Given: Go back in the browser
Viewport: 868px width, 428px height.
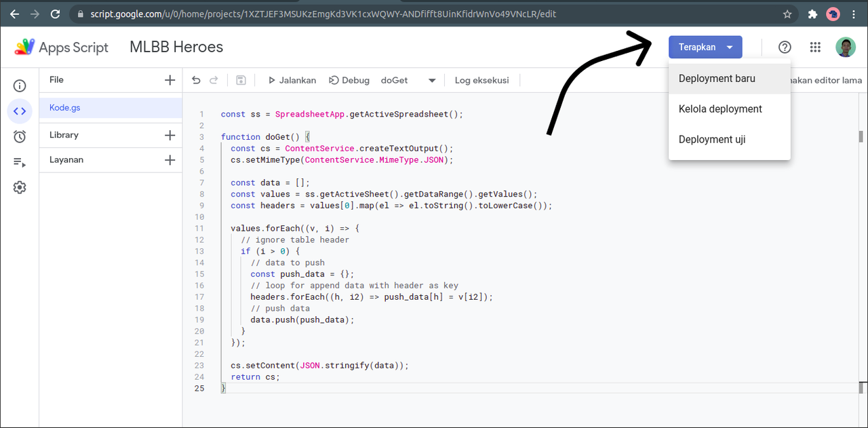Looking at the screenshot, I should 14,14.
